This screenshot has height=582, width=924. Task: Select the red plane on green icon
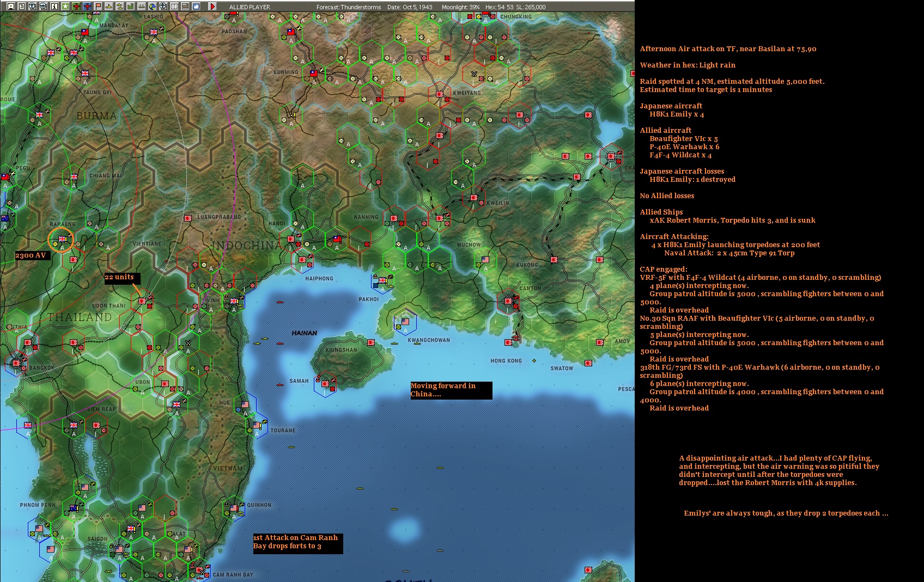point(76,7)
